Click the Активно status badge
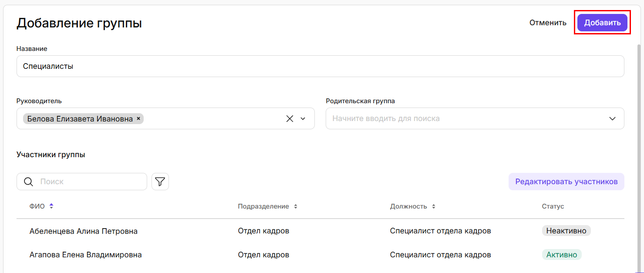This screenshot has width=644, height=273. [561, 255]
